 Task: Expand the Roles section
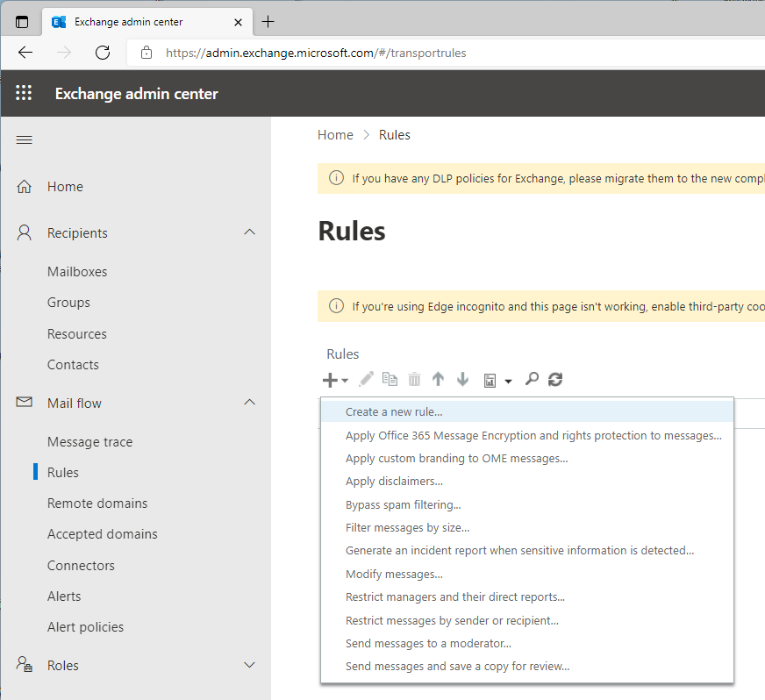click(249, 665)
